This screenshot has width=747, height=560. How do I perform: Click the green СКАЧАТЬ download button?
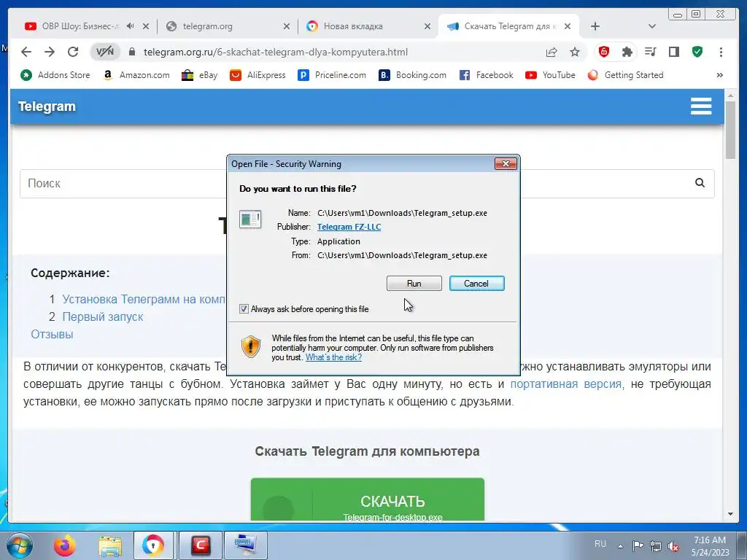tap(368, 499)
